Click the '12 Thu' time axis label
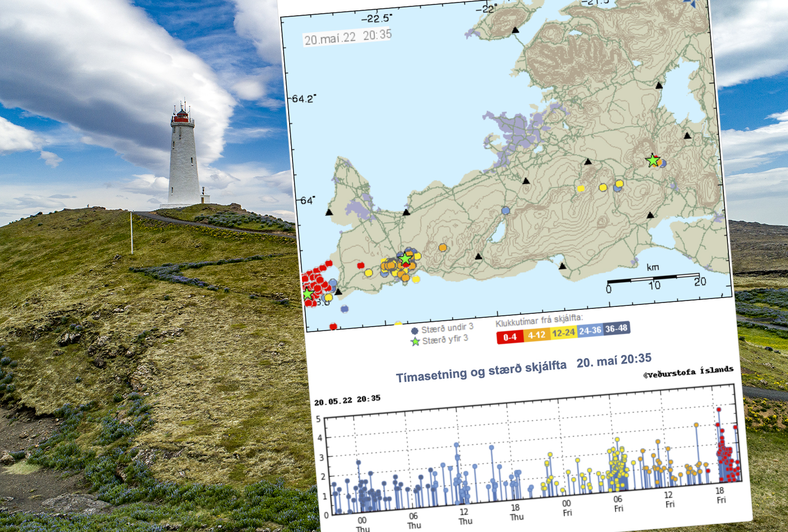 pos(465,517)
